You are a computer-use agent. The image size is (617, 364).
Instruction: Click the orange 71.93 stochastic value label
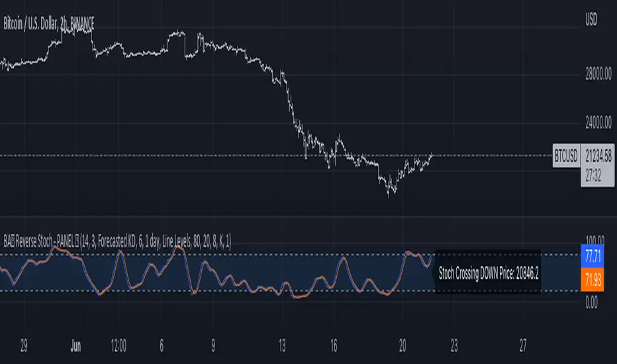[x=593, y=280]
